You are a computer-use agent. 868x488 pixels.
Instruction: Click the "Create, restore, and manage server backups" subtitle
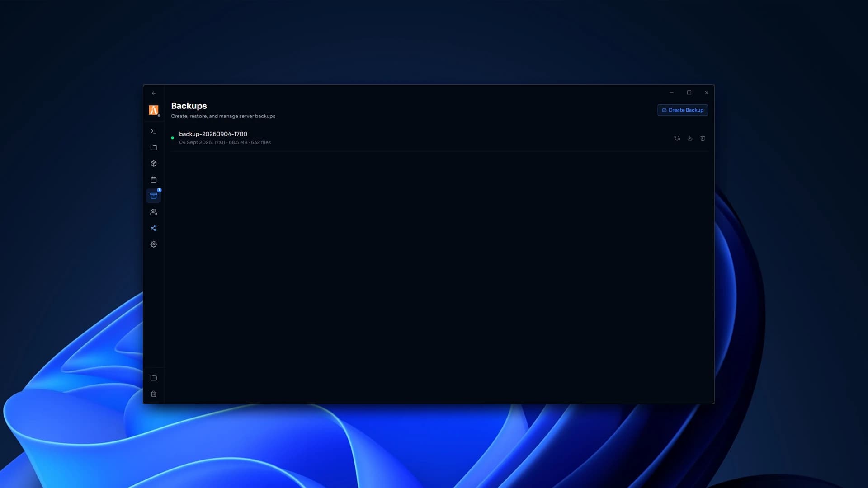click(223, 116)
